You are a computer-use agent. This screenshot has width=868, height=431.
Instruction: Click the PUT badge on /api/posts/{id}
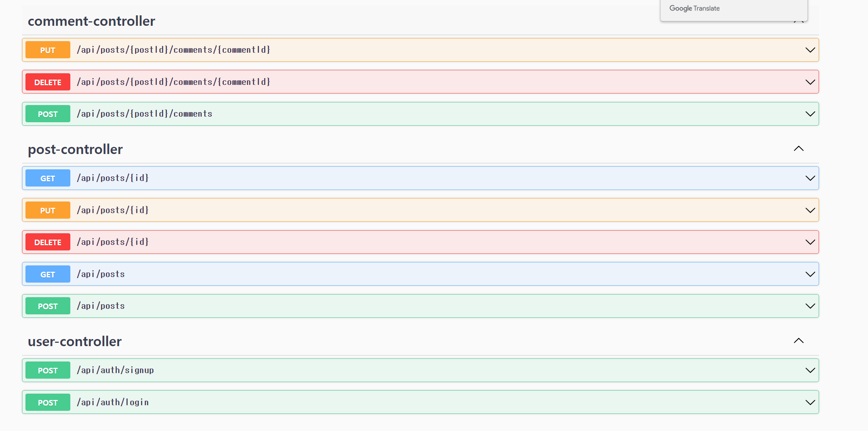48,210
